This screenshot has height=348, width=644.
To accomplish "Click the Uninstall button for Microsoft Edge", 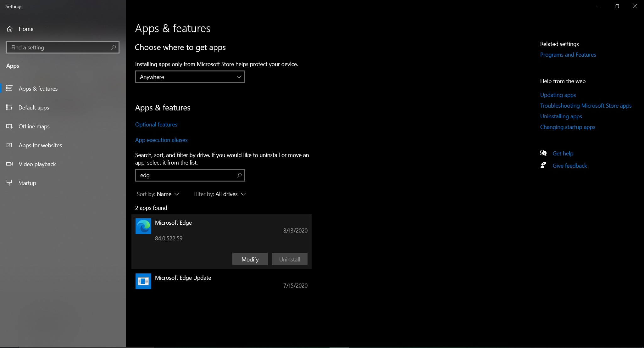I will coord(290,259).
